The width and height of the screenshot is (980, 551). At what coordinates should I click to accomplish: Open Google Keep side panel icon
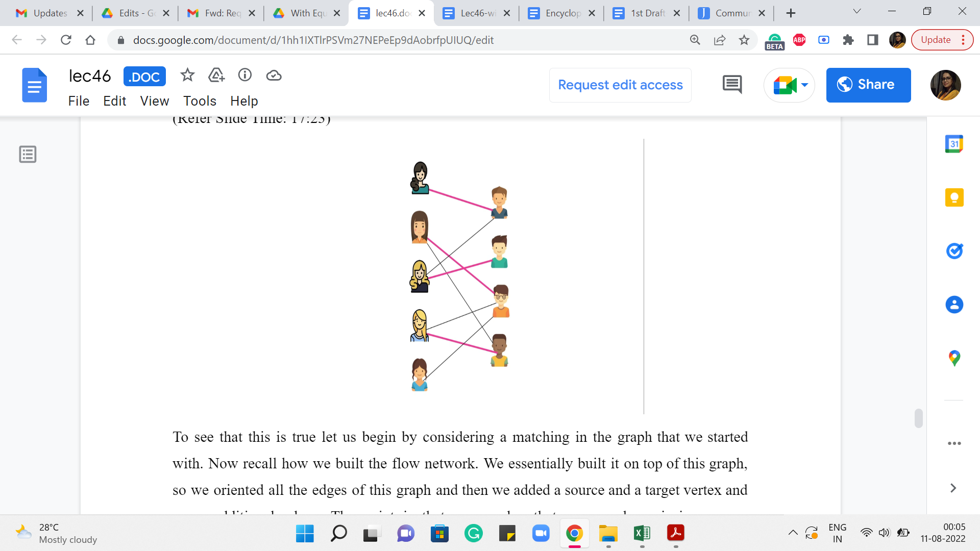click(954, 197)
